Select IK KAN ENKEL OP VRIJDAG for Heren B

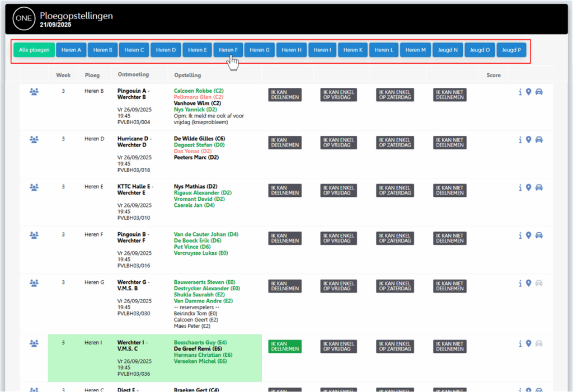[339, 95]
